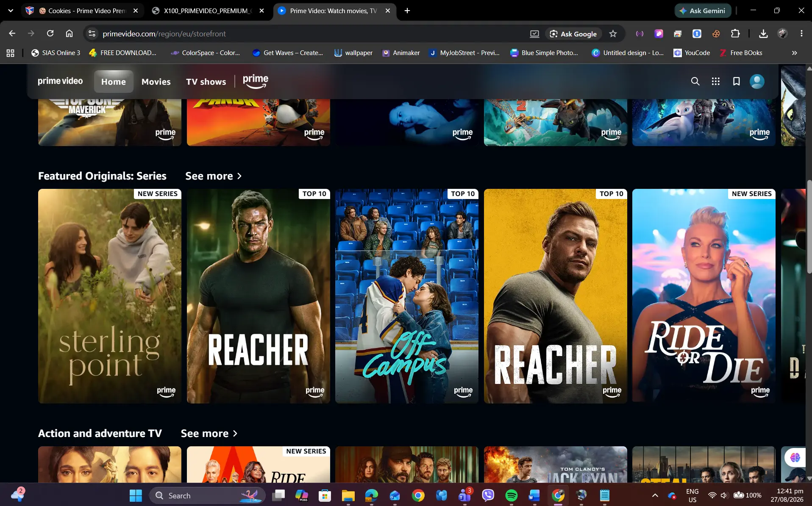Close the X100_PRIMEVIDEO_PREMIUM tab
This screenshot has width=812, height=506.
pos(262,11)
